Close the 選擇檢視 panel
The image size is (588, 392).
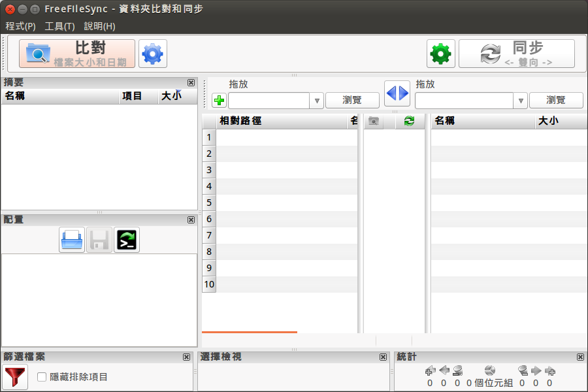(383, 357)
